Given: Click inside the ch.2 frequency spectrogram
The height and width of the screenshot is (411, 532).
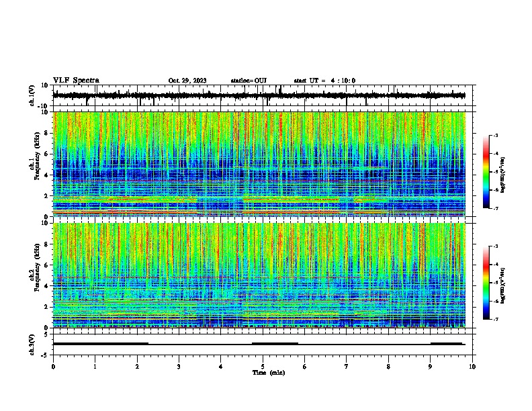Looking at the screenshot, I should [x=259, y=275].
